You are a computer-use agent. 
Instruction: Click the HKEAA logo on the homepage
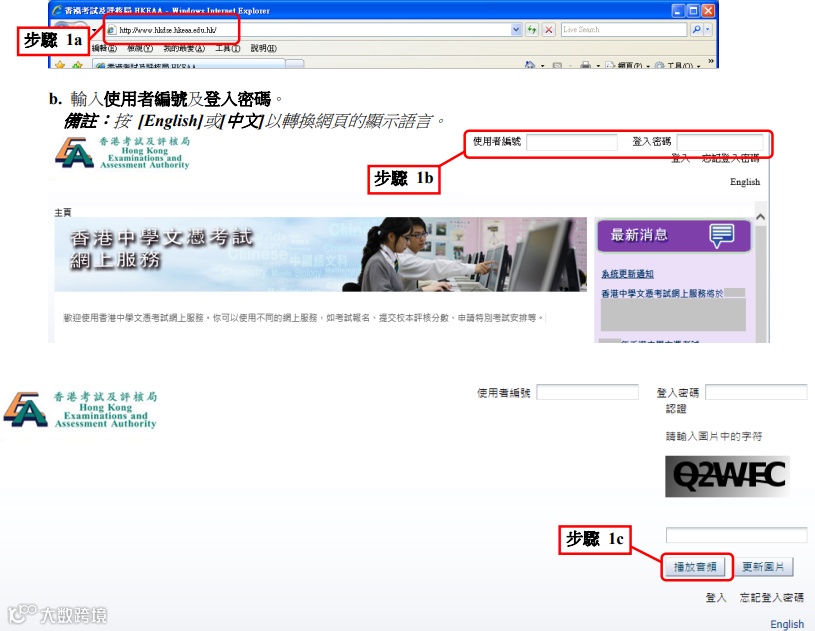122,153
